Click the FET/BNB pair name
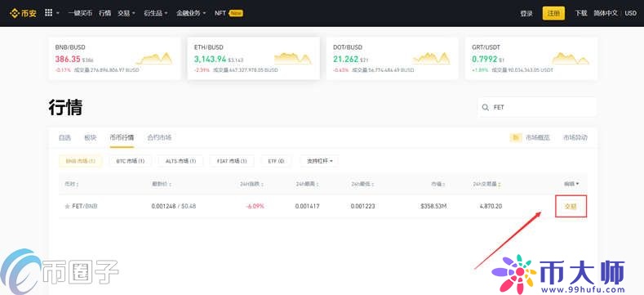Viewport: 644px width, 295px height. (x=85, y=206)
